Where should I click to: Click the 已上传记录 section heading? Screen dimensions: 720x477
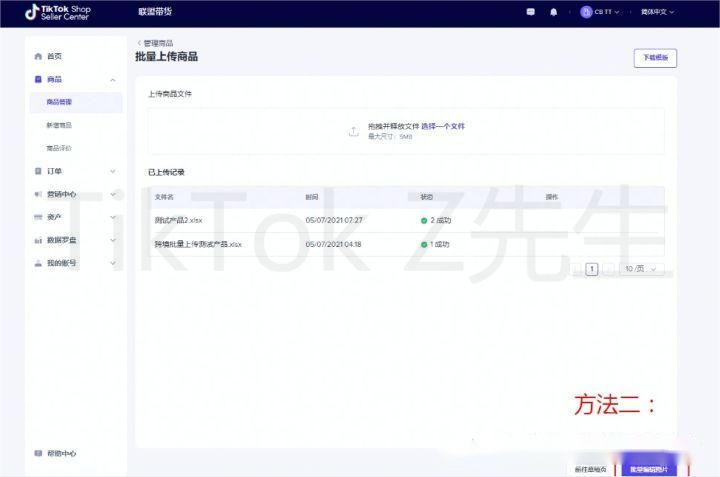click(x=166, y=172)
